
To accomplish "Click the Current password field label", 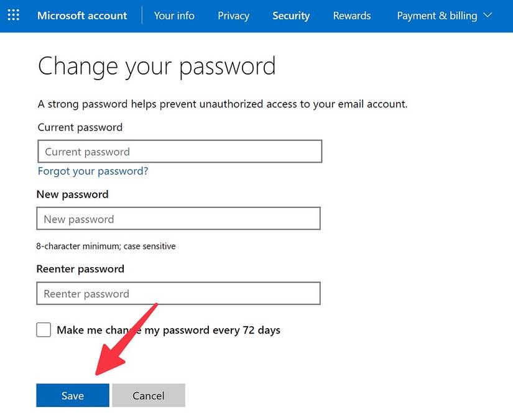I will [x=80, y=127].
